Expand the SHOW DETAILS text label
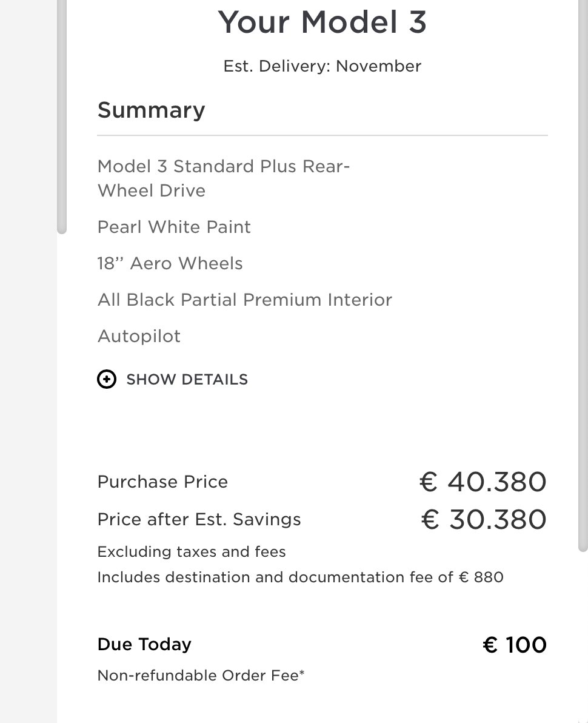This screenshot has height=723, width=588. point(187,380)
